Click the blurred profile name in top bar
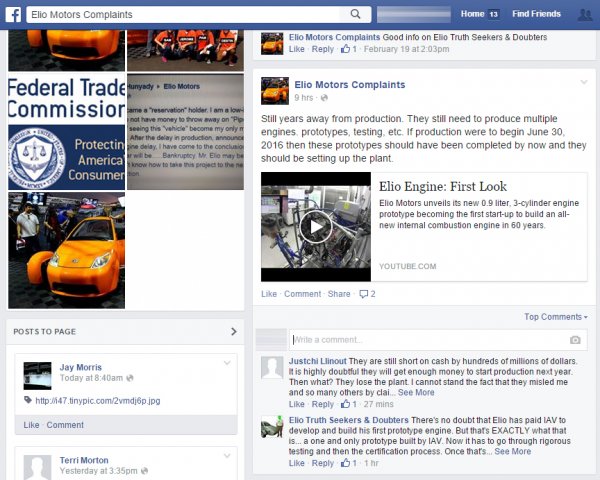Viewport: 600px width, 480px height. click(x=414, y=15)
